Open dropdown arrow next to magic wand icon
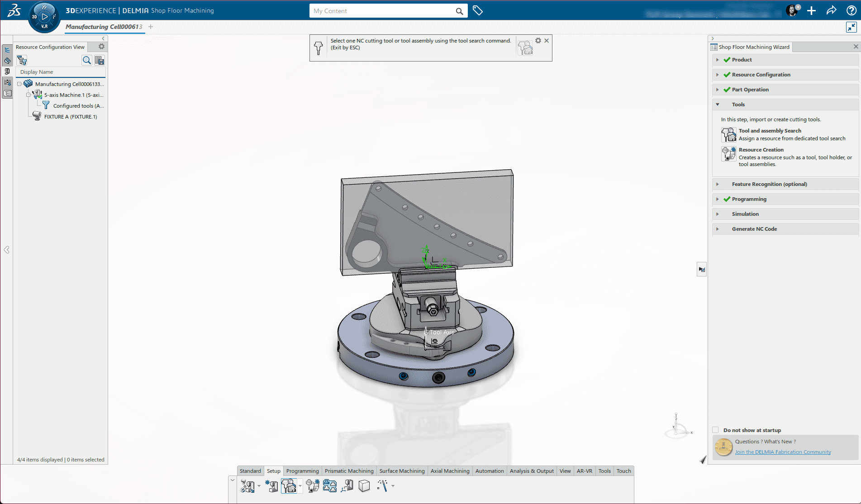This screenshot has height=504, width=861. [393, 486]
